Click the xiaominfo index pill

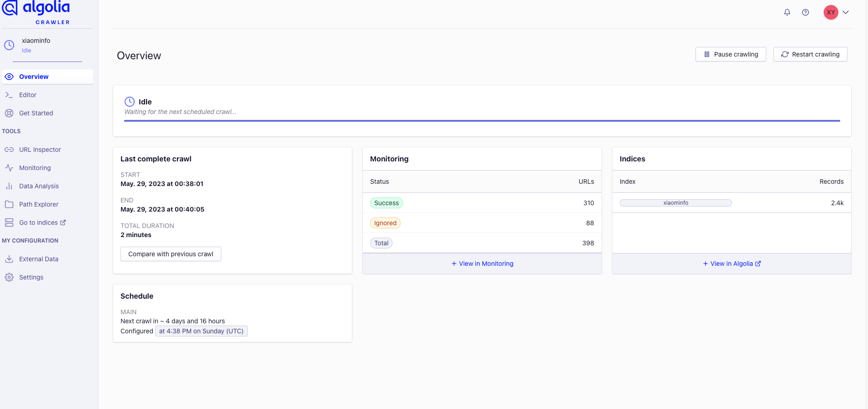pyautogui.click(x=676, y=203)
